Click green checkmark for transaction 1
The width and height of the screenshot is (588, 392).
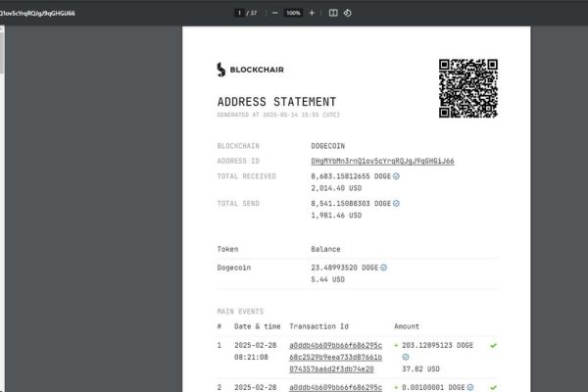pyautogui.click(x=493, y=346)
